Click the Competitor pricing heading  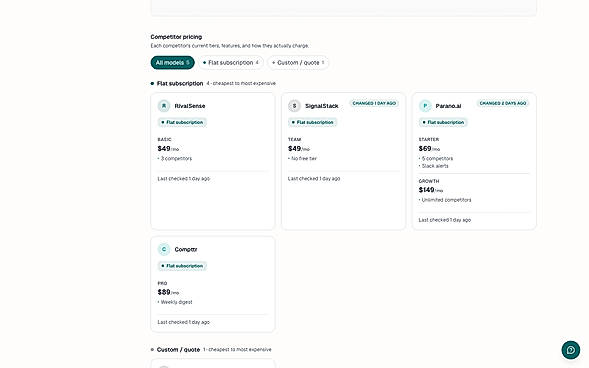176,37
